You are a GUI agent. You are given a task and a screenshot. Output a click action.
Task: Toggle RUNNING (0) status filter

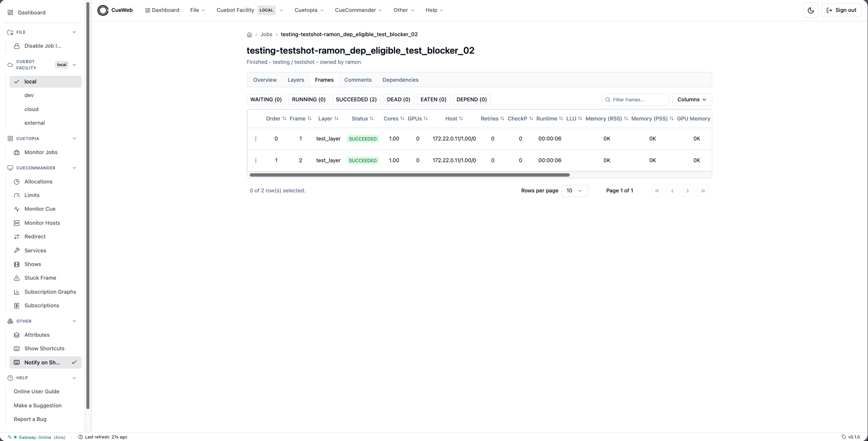click(x=308, y=100)
